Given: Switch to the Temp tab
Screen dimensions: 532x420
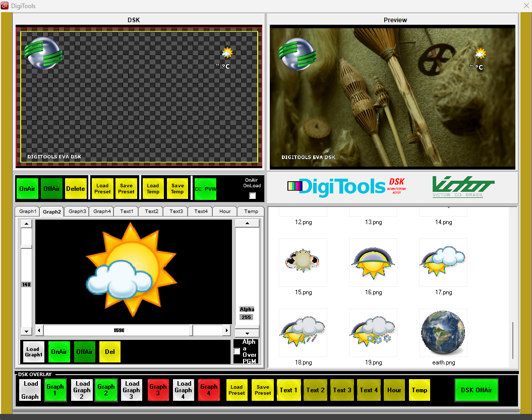Looking at the screenshot, I should [251, 211].
